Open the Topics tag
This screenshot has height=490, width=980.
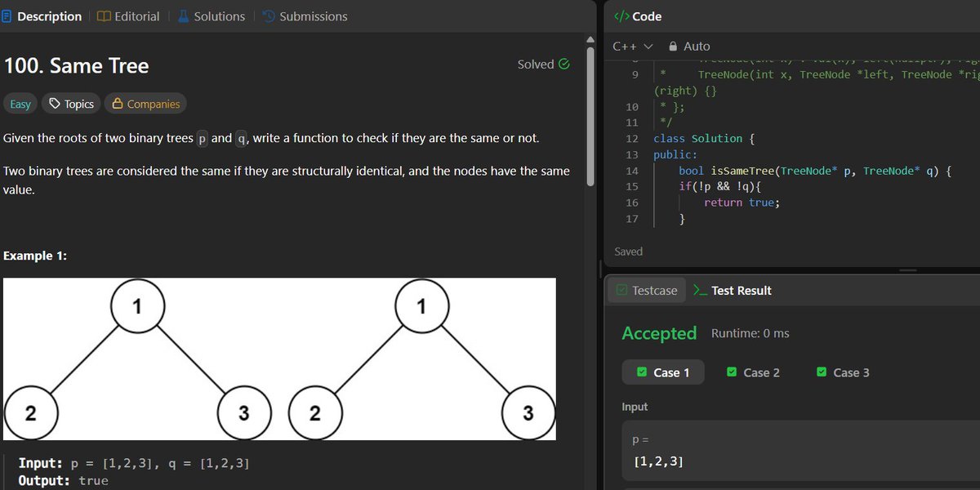[x=71, y=104]
